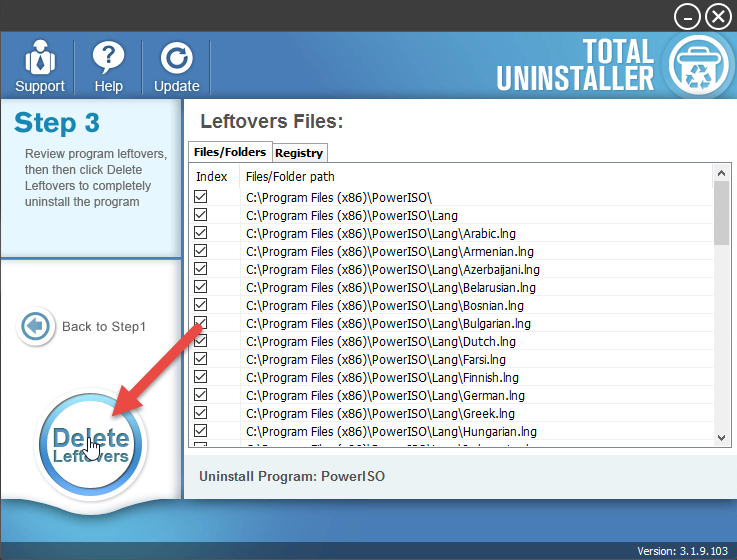Select the Arabic.lng path text
The height and width of the screenshot is (560, 737).
click(381, 234)
